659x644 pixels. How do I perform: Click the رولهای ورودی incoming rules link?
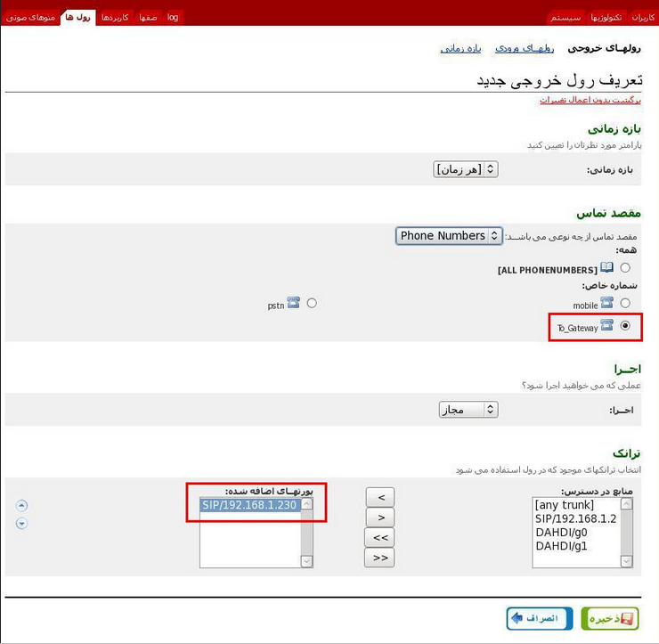(x=525, y=48)
